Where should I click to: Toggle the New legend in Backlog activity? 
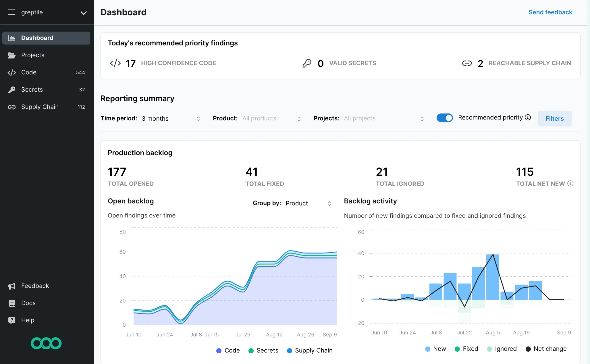[428, 349]
